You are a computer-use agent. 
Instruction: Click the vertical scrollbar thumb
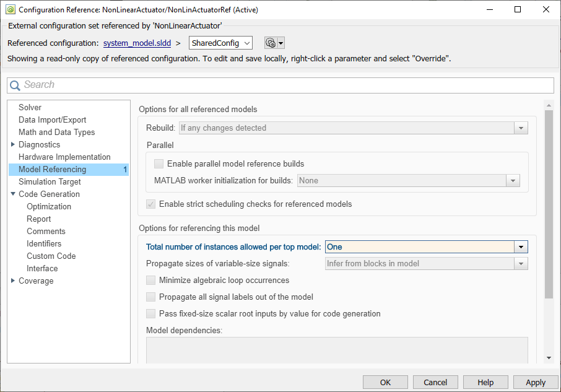tap(548, 204)
